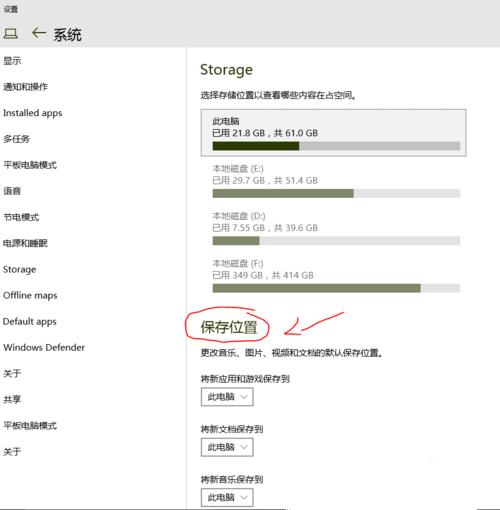
Task: Open the 将新文档保存到 dropdown
Action: pos(227,447)
